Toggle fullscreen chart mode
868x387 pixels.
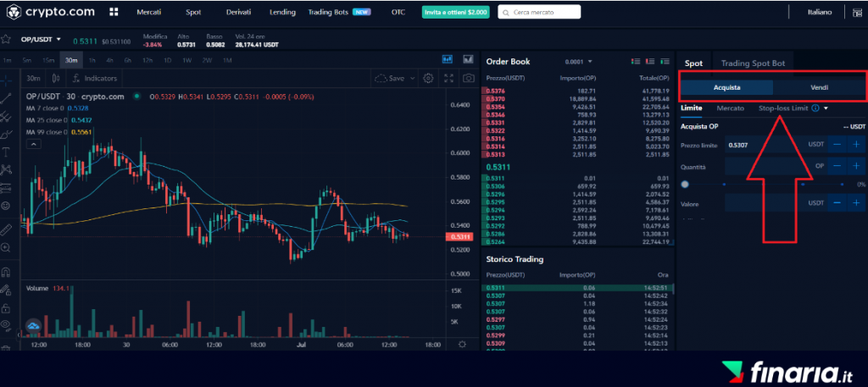pos(449,79)
